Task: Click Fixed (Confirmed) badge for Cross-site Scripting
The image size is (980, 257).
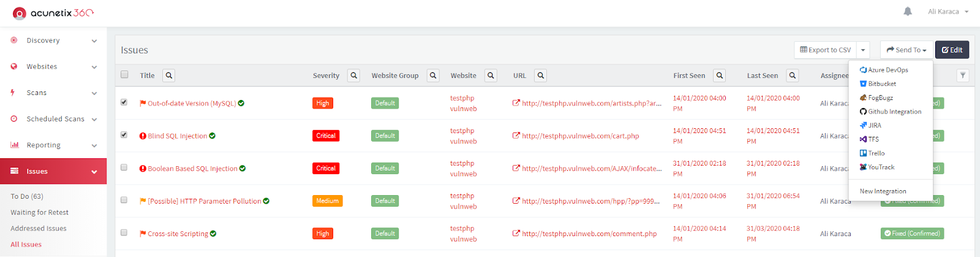Action: [912, 234]
